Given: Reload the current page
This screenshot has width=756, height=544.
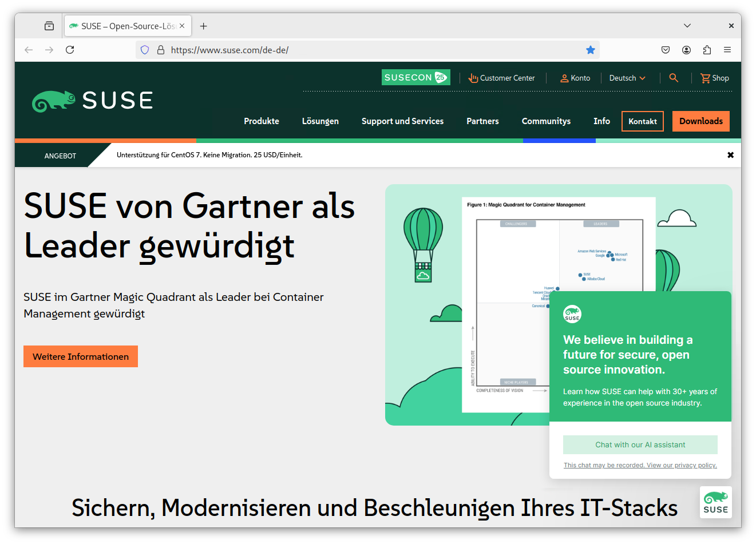Looking at the screenshot, I should (x=70, y=50).
